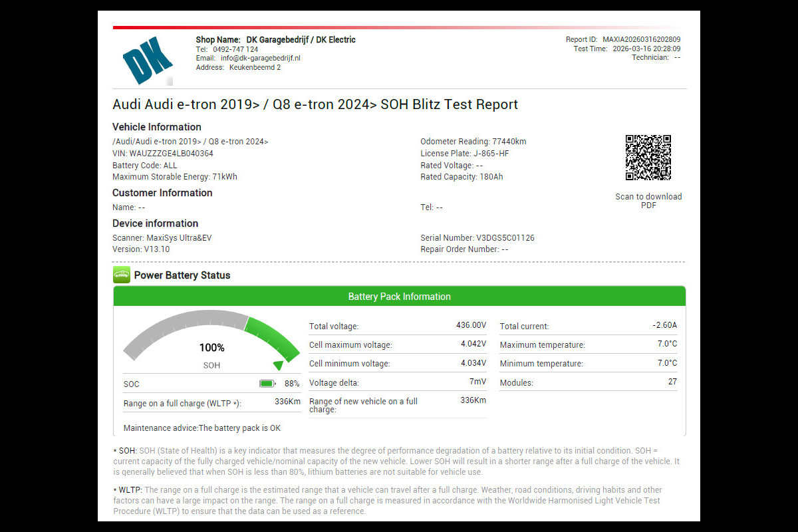Select the license plate J-865-HF
Viewport: 798px width, 532px height.
coord(491,154)
